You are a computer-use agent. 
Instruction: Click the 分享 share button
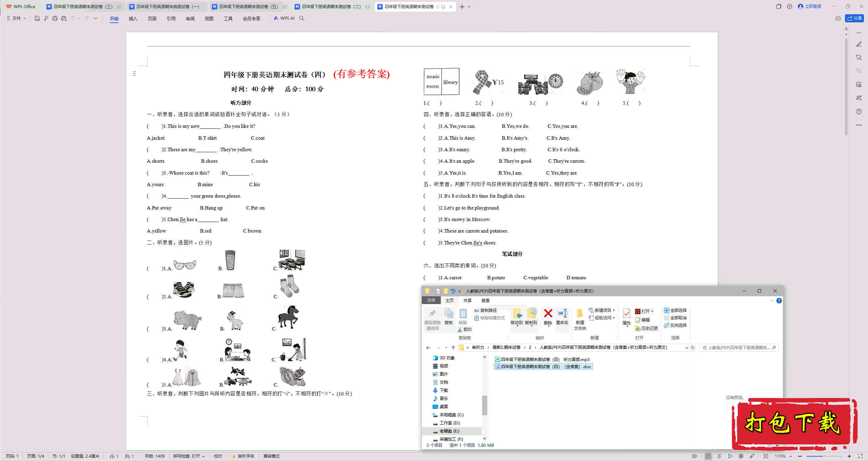click(x=854, y=18)
